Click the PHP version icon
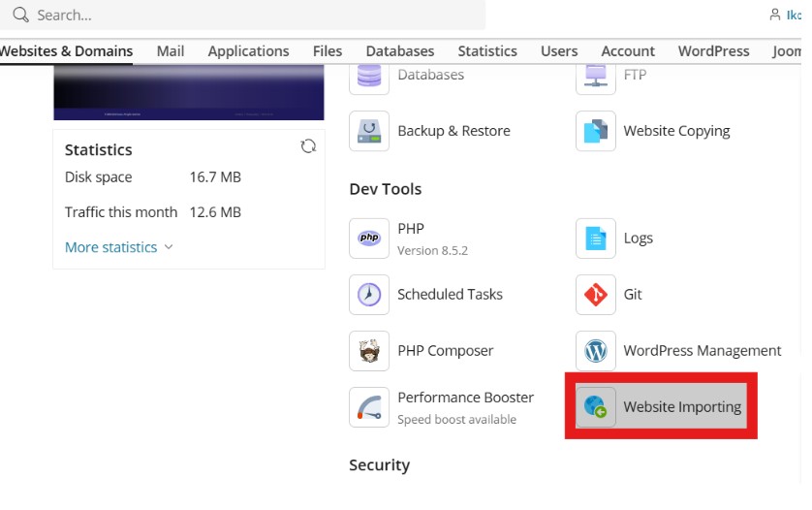The image size is (812, 510). click(x=369, y=238)
